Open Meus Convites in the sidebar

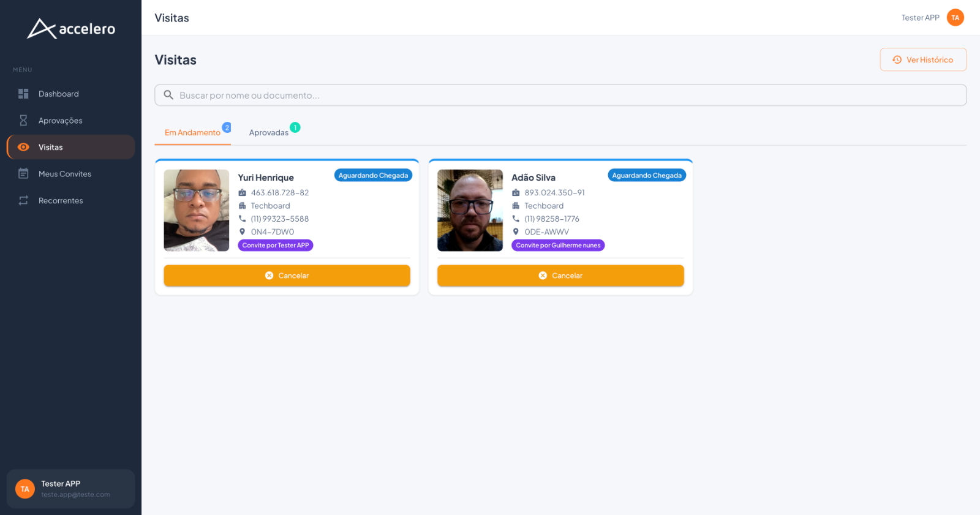[70, 174]
